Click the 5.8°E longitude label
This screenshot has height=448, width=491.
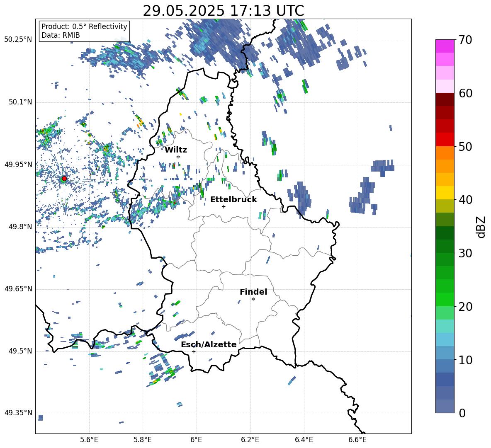143,440
